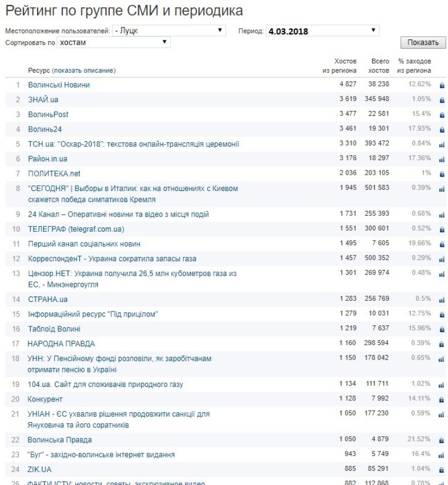Click the lock icon in ЗНАЙ.ua row
The width and height of the screenshot is (448, 485).
pos(442,100)
